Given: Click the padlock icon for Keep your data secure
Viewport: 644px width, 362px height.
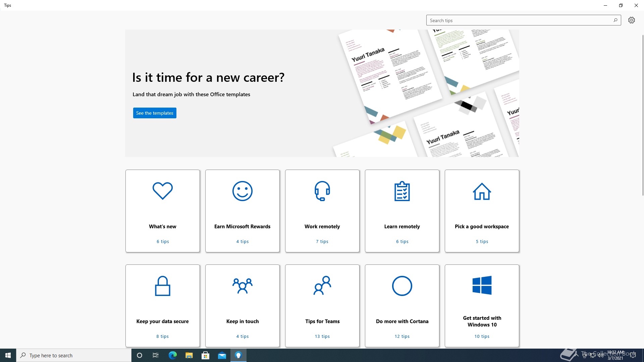Looking at the screenshot, I should 163,286.
